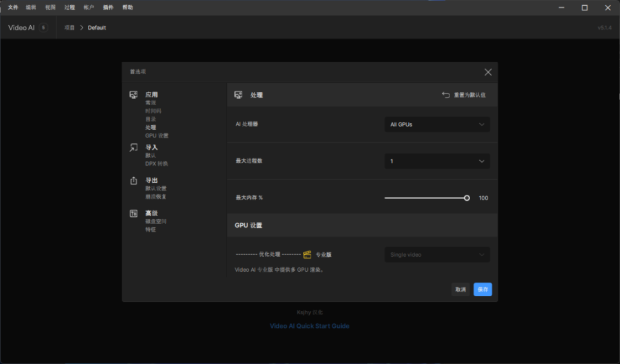Select 时间码 in the preferences sidebar
The width and height of the screenshot is (620, 364).
pyautogui.click(x=153, y=111)
